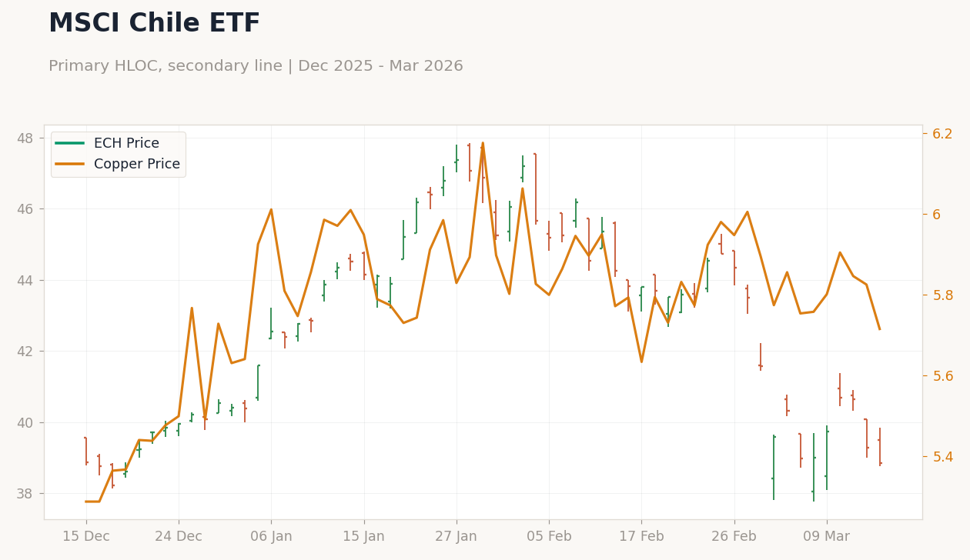The height and width of the screenshot is (560, 970).
Task: Click the 40 left axis value
Action: 25,423
